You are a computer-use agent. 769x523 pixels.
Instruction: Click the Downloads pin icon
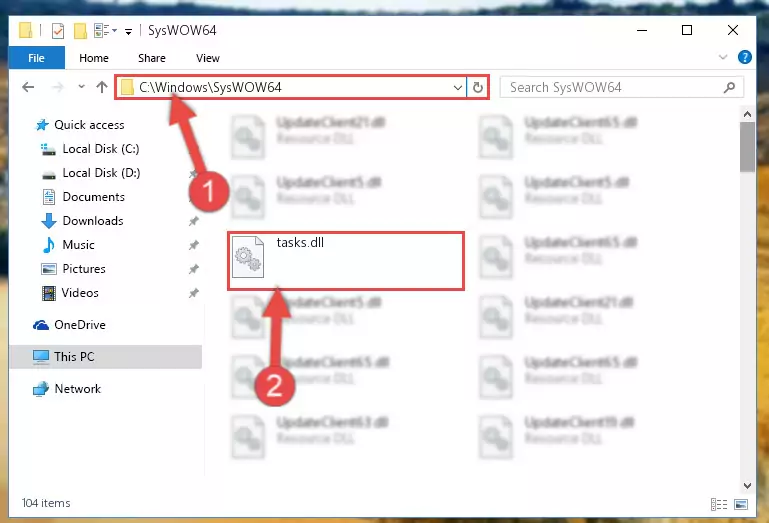click(x=194, y=221)
